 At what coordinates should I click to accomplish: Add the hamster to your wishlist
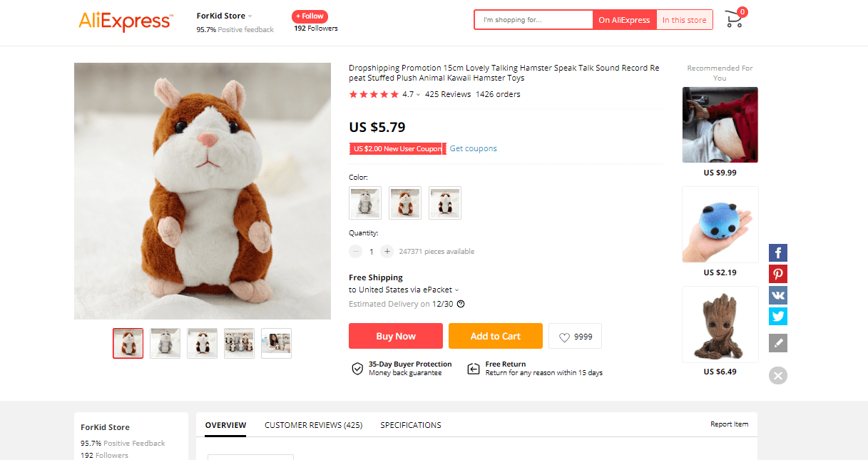click(x=575, y=336)
